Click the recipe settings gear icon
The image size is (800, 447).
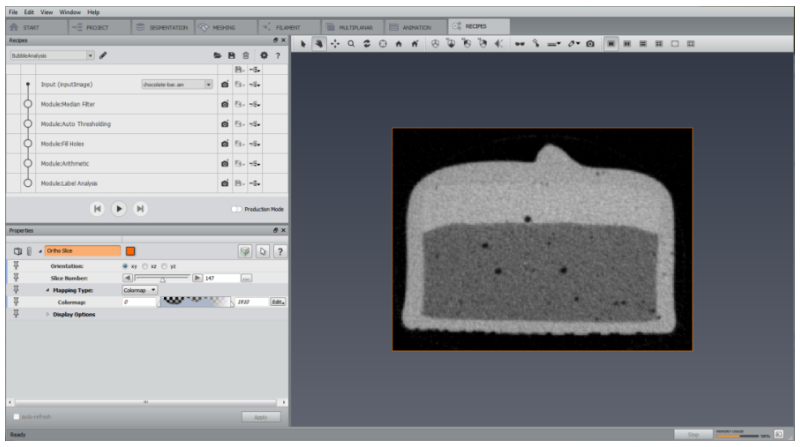coord(264,55)
